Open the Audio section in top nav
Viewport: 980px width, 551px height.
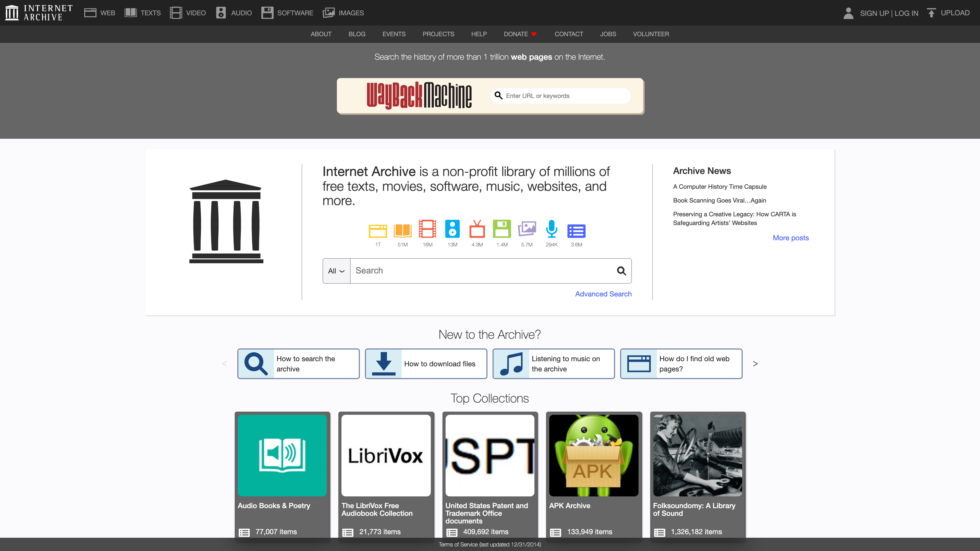(234, 13)
